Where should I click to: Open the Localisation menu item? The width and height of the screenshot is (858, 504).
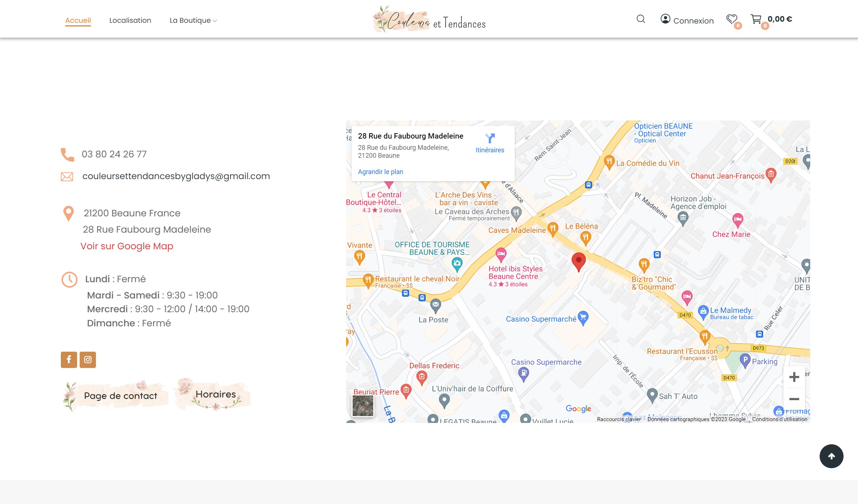[x=130, y=21]
